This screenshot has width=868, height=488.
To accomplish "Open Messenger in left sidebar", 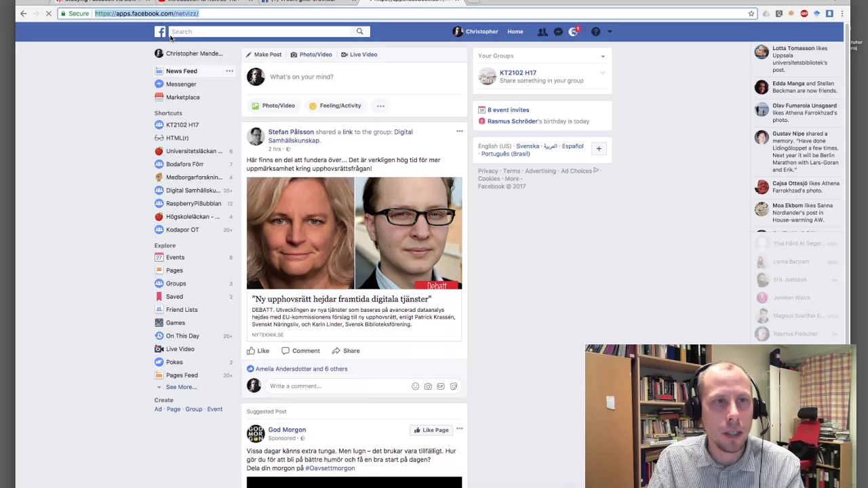I will click(x=180, y=84).
